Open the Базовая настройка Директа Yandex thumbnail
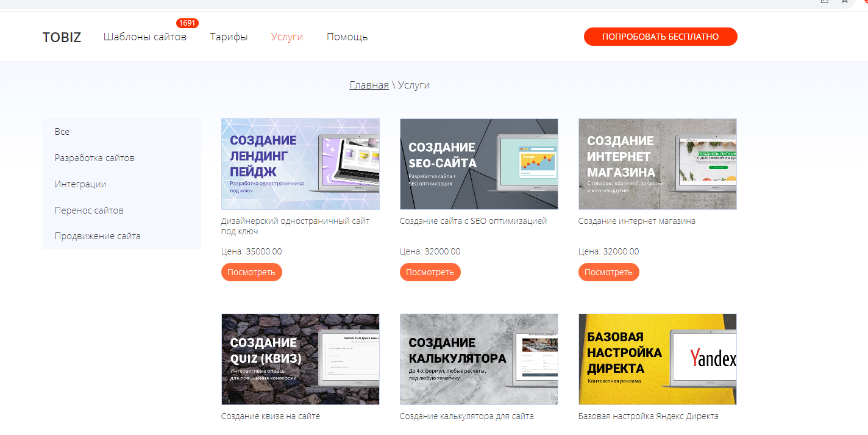868x435 pixels. (x=657, y=359)
